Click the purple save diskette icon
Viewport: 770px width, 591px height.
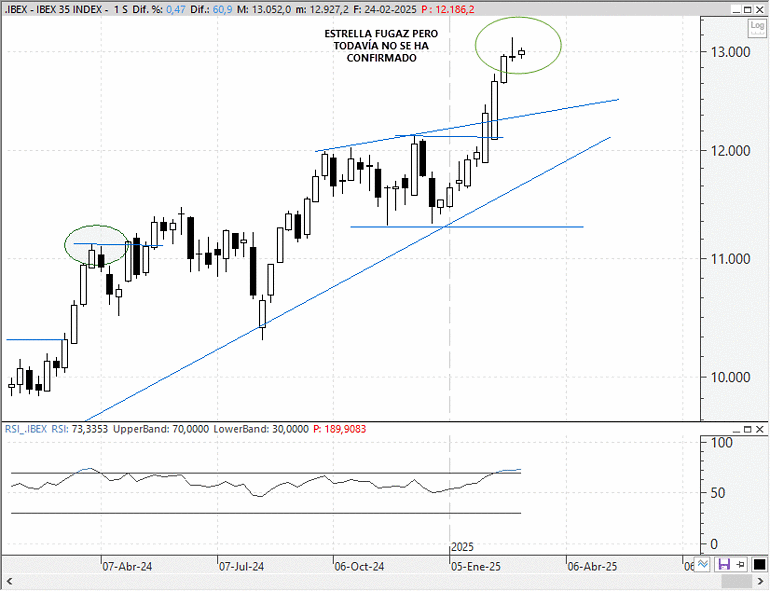click(724, 564)
